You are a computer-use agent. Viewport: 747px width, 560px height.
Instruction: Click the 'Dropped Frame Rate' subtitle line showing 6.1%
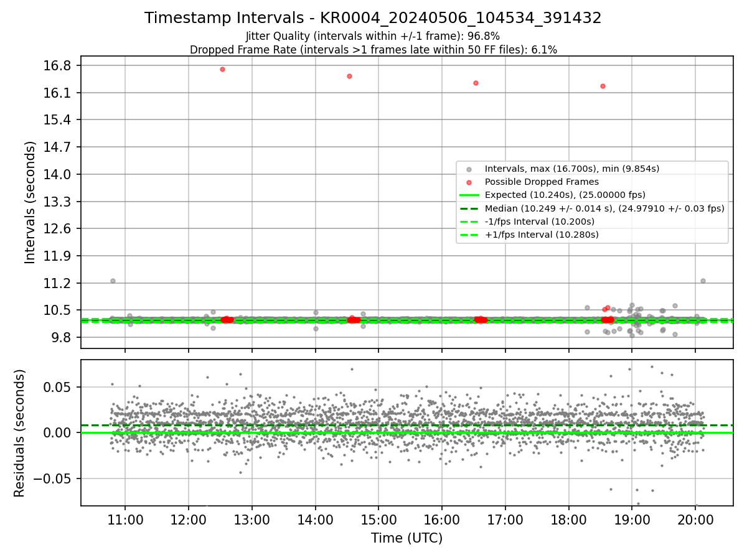pyautogui.click(x=373, y=50)
